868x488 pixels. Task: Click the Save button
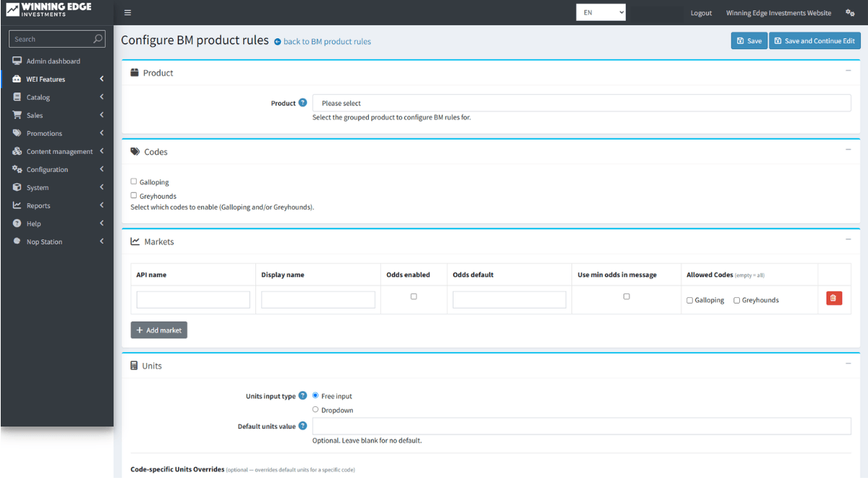[x=749, y=40]
